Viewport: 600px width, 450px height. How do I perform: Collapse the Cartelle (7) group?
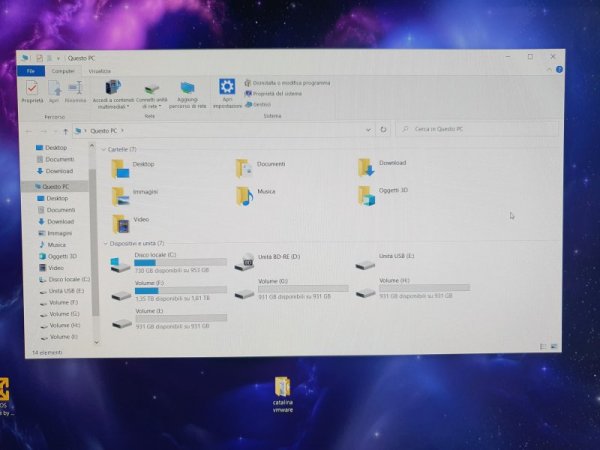[104, 150]
